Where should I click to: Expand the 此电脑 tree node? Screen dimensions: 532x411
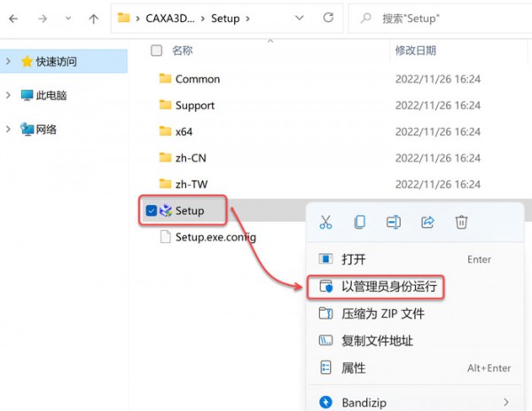click(x=9, y=96)
